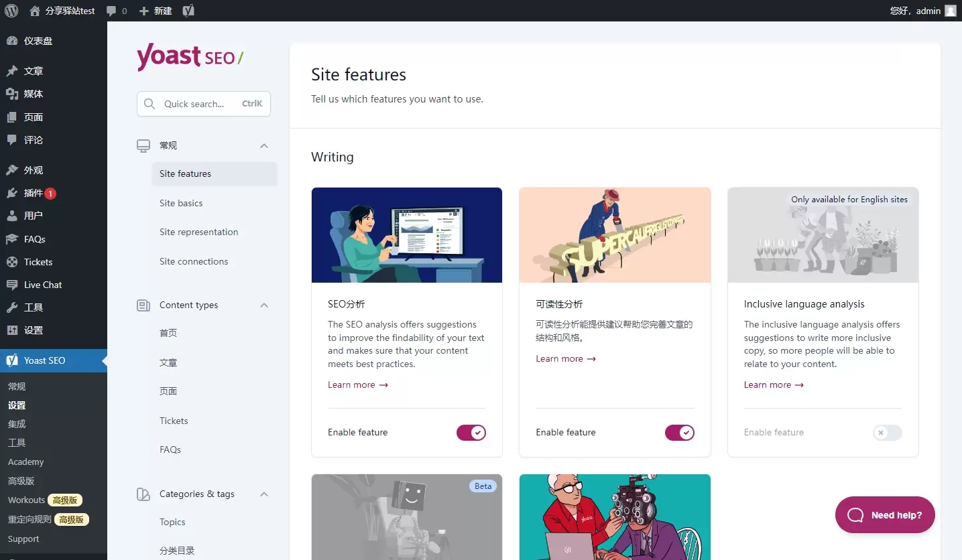The height and width of the screenshot is (560, 962).
Task: Click Yoast SEO menu in WordPress sidebar
Action: click(x=54, y=360)
